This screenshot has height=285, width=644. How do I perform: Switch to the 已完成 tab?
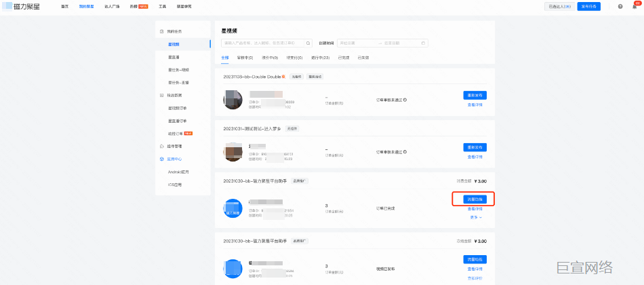(x=344, y=58)
